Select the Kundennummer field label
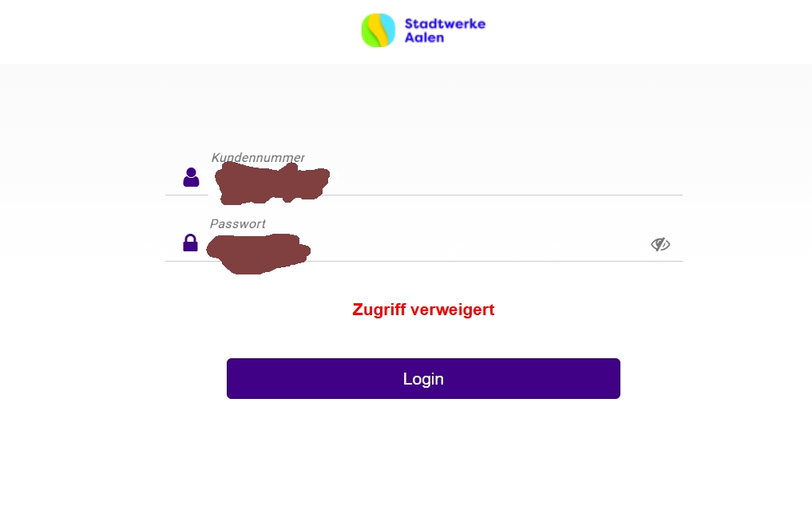The height and width of the screenshot is (517, 812). (x=258, y=157)
